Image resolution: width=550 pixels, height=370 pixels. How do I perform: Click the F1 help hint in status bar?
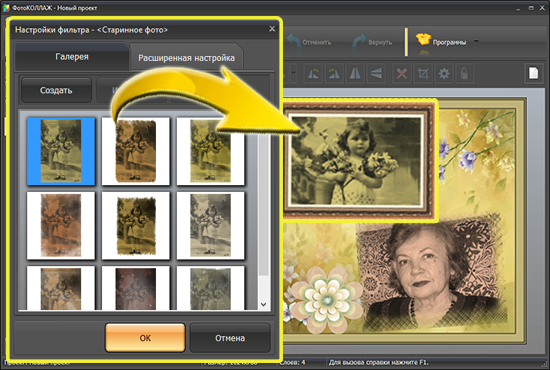tap(379, 362)
